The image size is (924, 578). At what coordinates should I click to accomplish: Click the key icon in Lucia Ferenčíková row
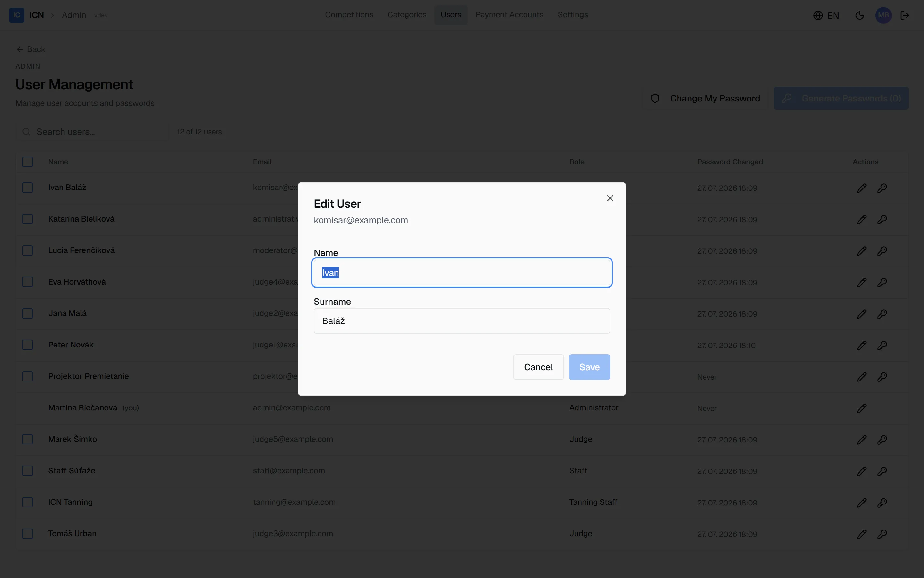click(x=882, y=251)
